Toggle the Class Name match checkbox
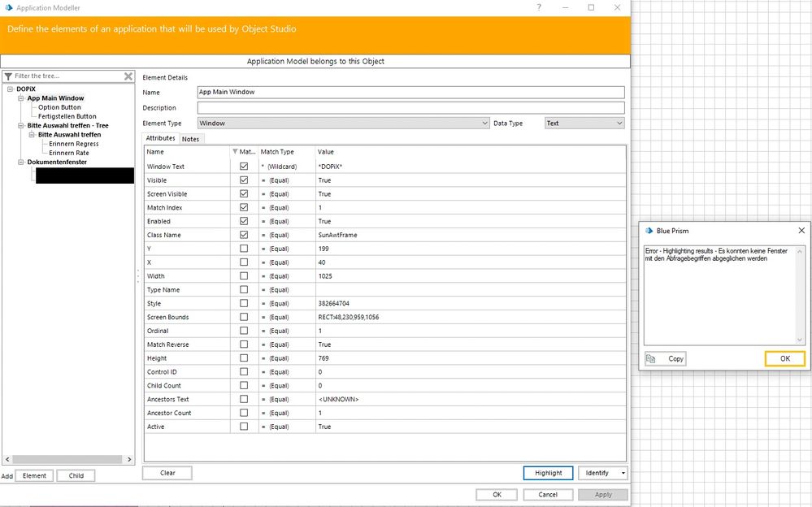 click(244, 235)
